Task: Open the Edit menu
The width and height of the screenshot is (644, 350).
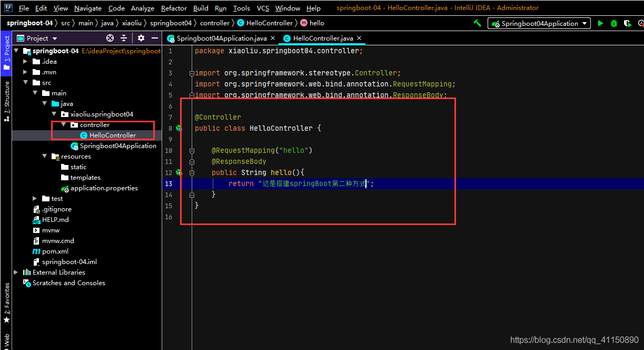Action: pyautogui.click(x=41, y=8)
